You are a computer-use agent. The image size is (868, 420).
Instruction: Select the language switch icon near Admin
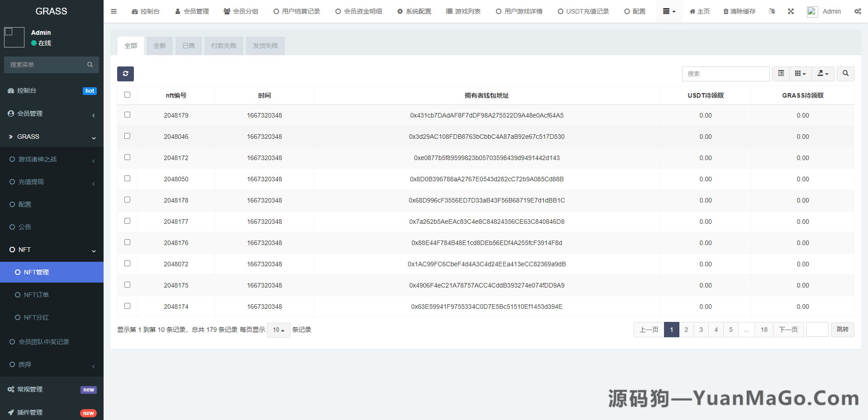(773, 11)
